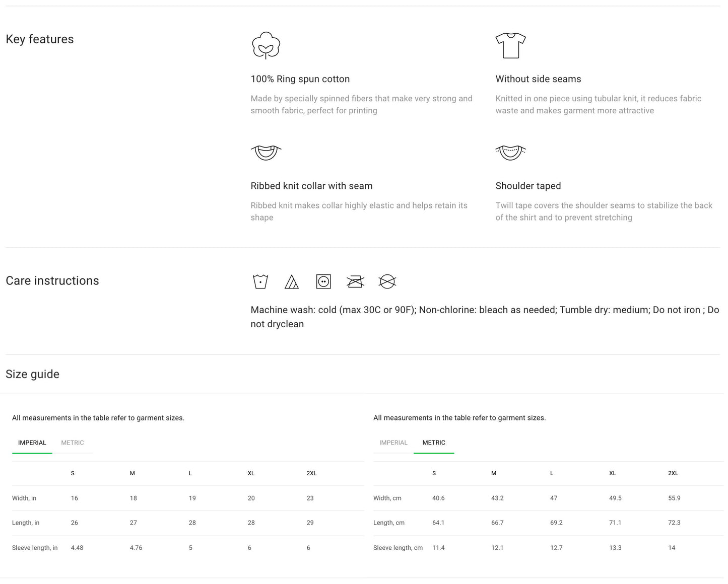Click the do not dryclean icon
Screen dimensions: 728x584
point(387,281)
